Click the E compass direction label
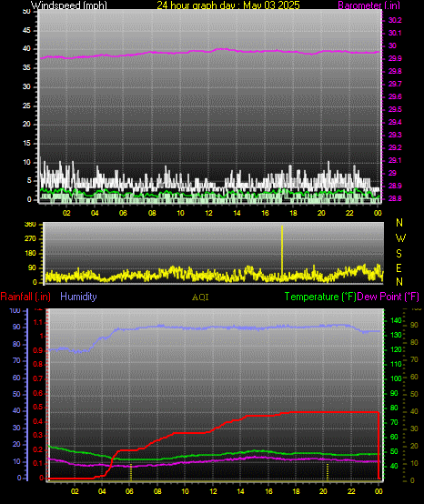The image size is (424, 504). pyautogui.click(x=399, y=267)
